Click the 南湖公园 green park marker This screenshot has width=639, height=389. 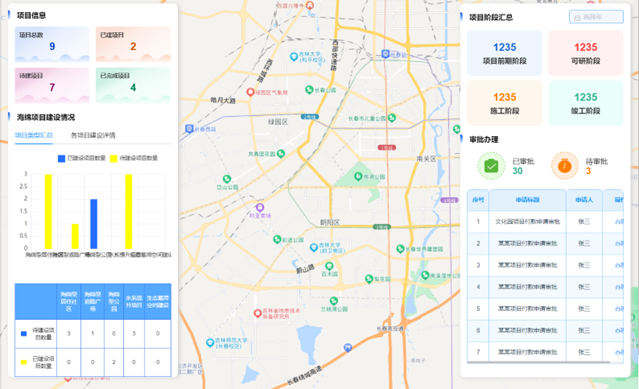click(x=358, y=176)
